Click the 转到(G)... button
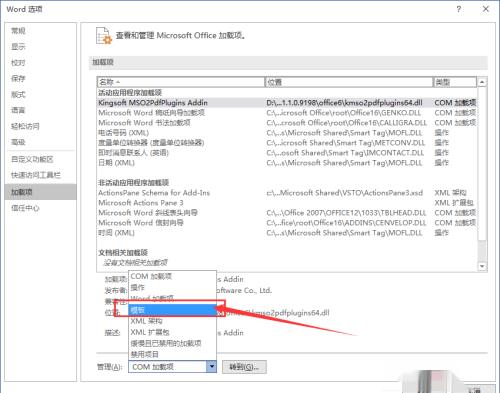Image resolution: width=500 pixels, height=393 pixels. (x=244, y=367)
